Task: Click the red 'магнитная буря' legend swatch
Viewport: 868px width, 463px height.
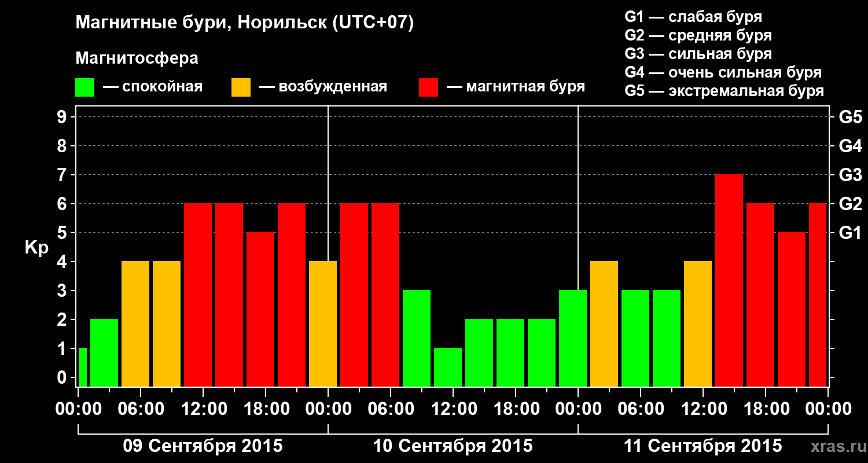Action: pyautogui.click(x=428, y=87)
